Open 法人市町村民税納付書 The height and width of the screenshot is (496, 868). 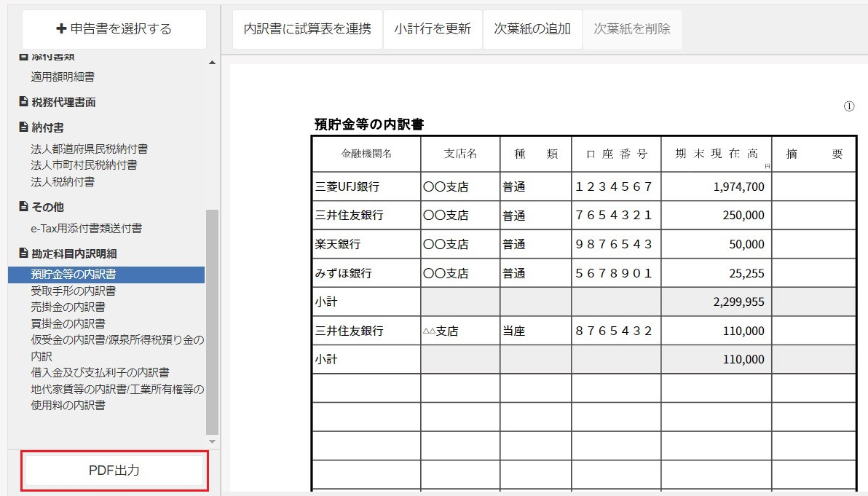(84, 165)
